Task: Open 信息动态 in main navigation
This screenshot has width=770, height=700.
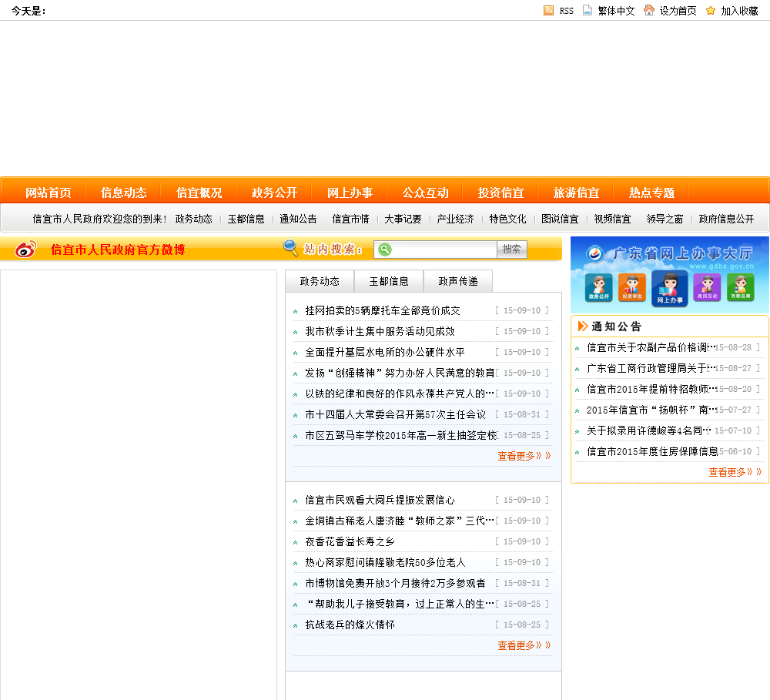Action: [x=124, y=193]
